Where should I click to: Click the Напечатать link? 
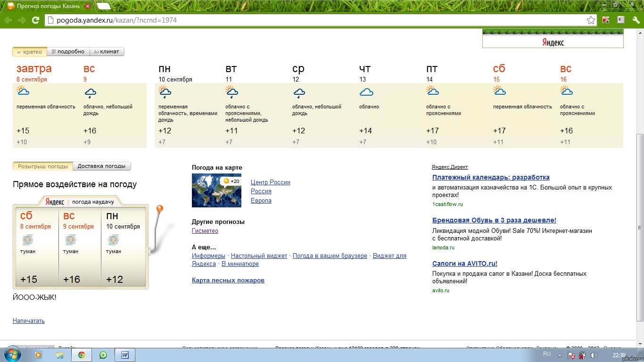29,321
